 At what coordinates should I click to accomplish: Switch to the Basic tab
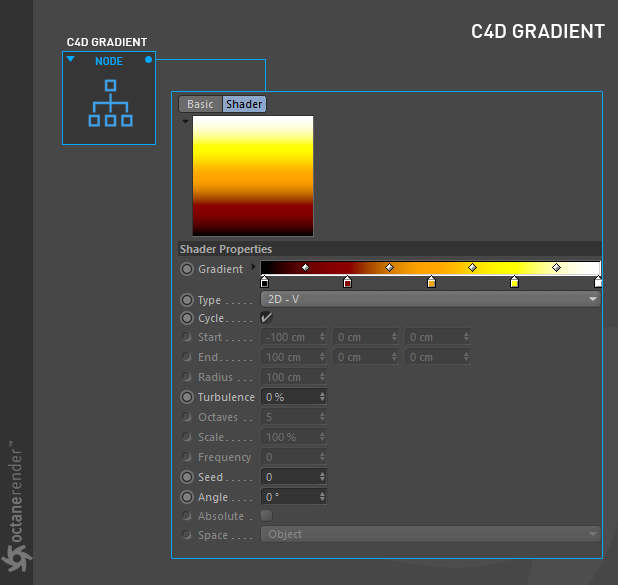200,104
